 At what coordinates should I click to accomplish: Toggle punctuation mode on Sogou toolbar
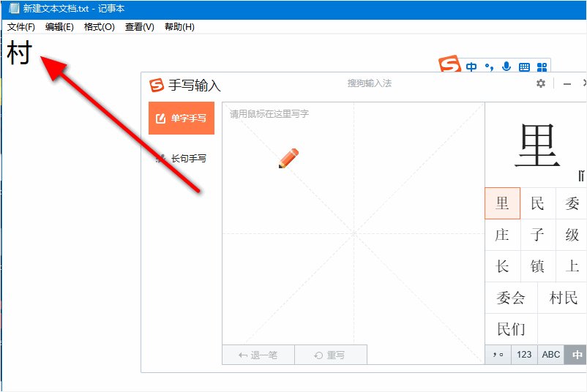[489, 67]
